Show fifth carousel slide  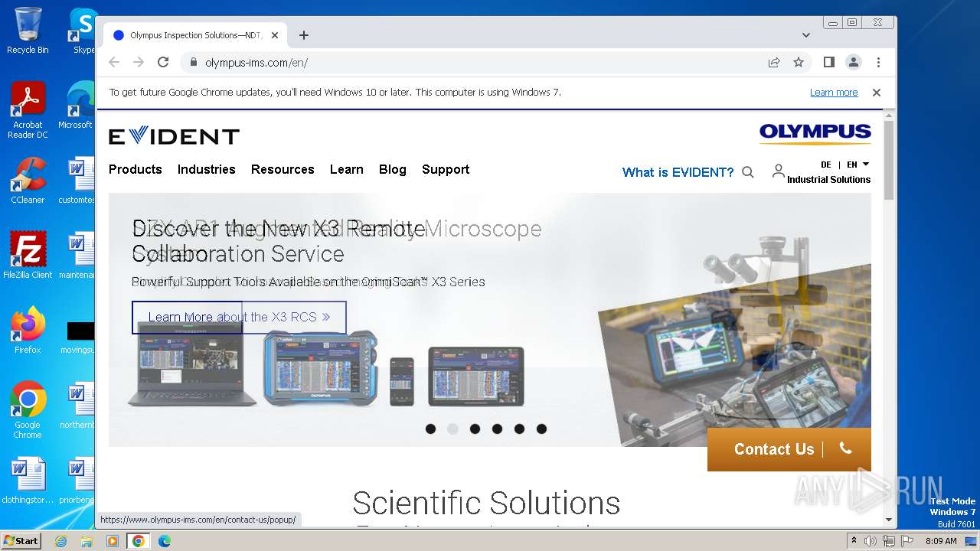[x=519, y=429]
